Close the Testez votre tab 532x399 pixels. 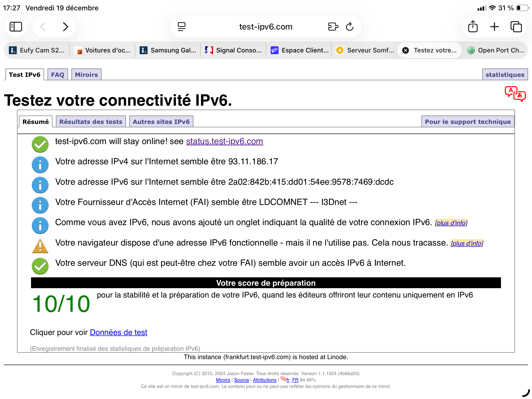click(x=405, y=50)
